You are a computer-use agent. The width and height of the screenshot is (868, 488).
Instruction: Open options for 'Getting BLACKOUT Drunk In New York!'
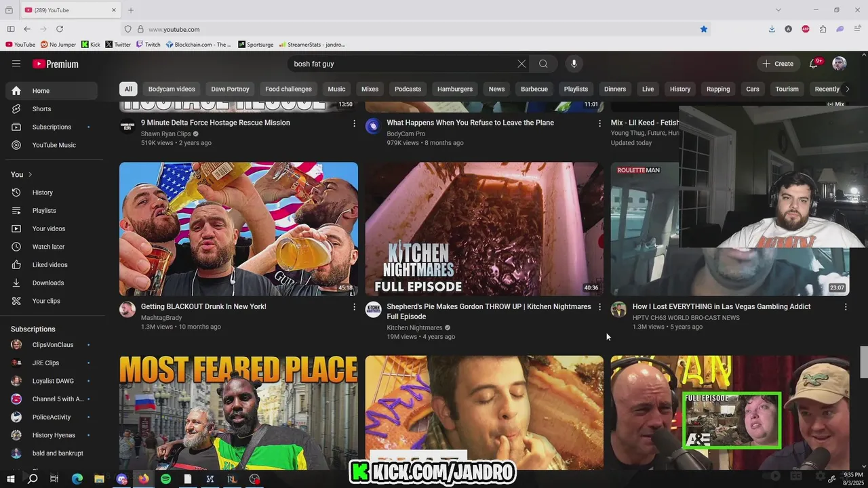coord(354,307)
